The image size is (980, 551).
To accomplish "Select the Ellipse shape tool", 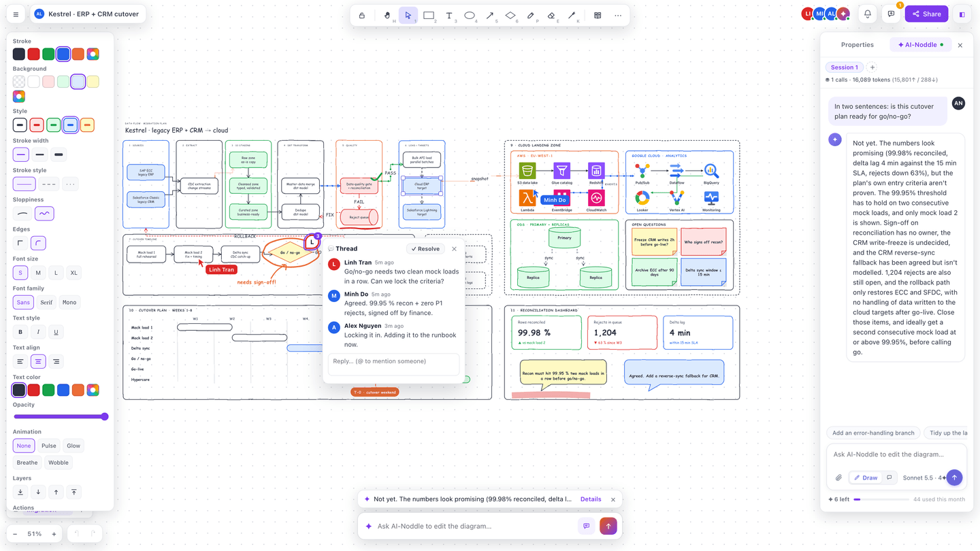I will 470,15.
